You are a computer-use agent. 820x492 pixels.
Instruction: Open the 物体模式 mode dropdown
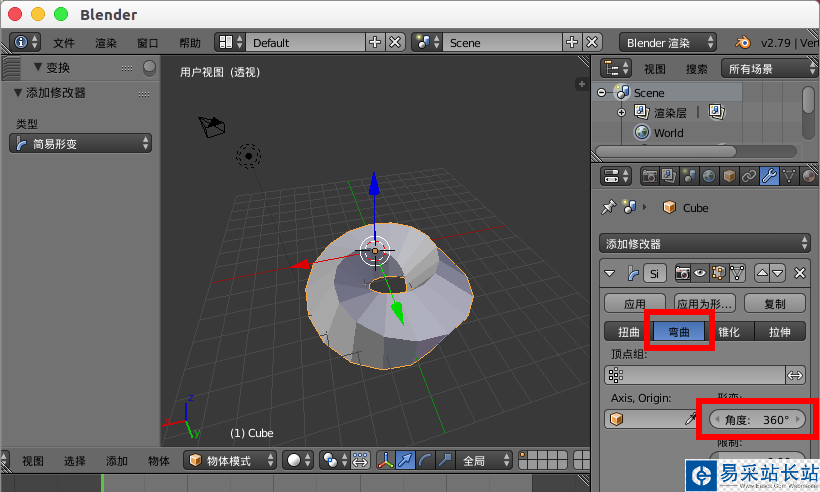[230, 460]
